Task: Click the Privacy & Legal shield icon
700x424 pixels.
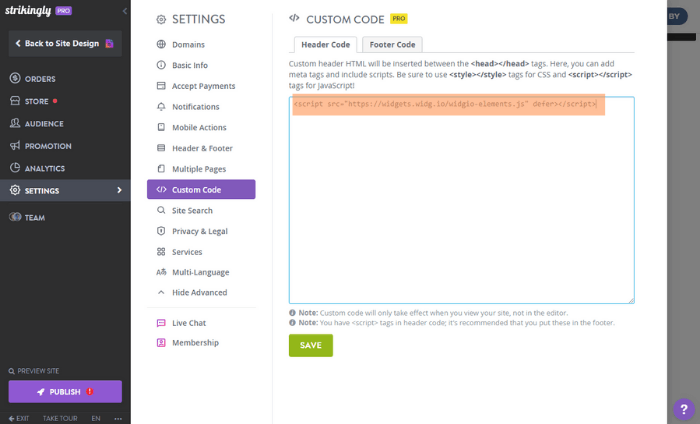Action: point(161,231)
